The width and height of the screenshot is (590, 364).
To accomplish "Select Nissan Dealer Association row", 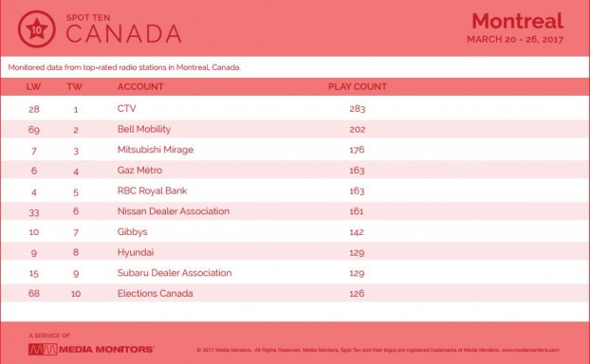I will (295, 211).
